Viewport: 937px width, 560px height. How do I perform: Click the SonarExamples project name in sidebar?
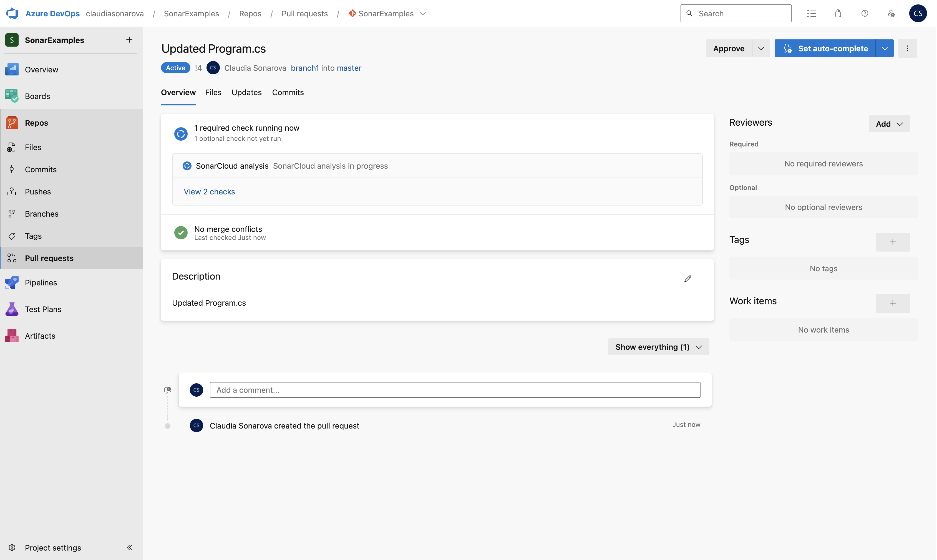pyautogui.click(x=54, y=40)
